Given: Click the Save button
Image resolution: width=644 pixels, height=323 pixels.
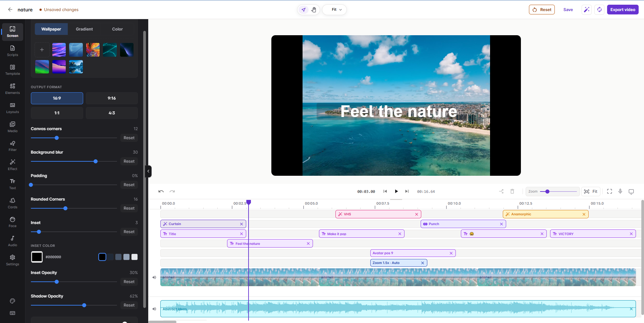Looking at the screenshot, I should [x=568, y=10].
